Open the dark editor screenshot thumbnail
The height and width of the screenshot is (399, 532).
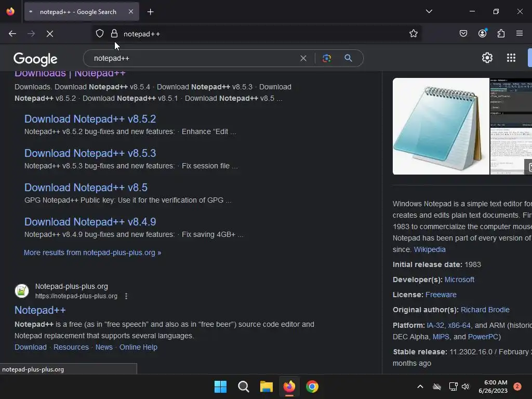click(x=511, y=126)
